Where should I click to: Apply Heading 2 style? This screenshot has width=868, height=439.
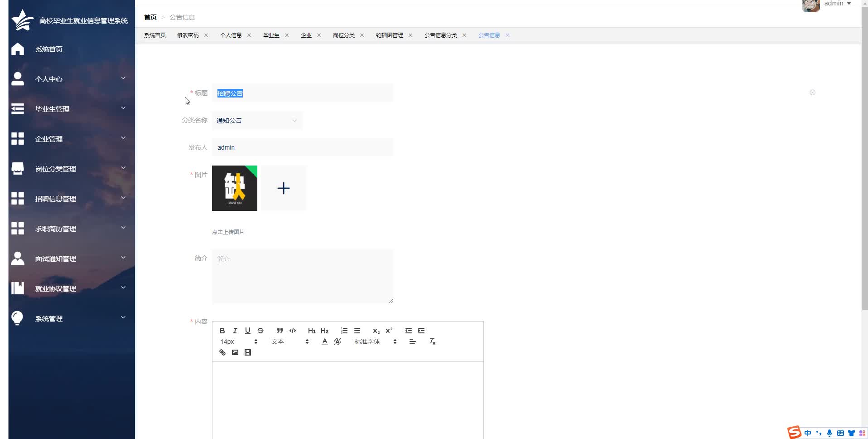pos(324,331)
